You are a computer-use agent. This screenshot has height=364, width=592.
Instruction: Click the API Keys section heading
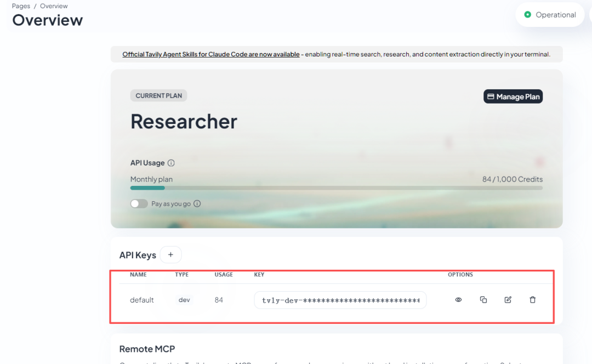tap(138, 255)
